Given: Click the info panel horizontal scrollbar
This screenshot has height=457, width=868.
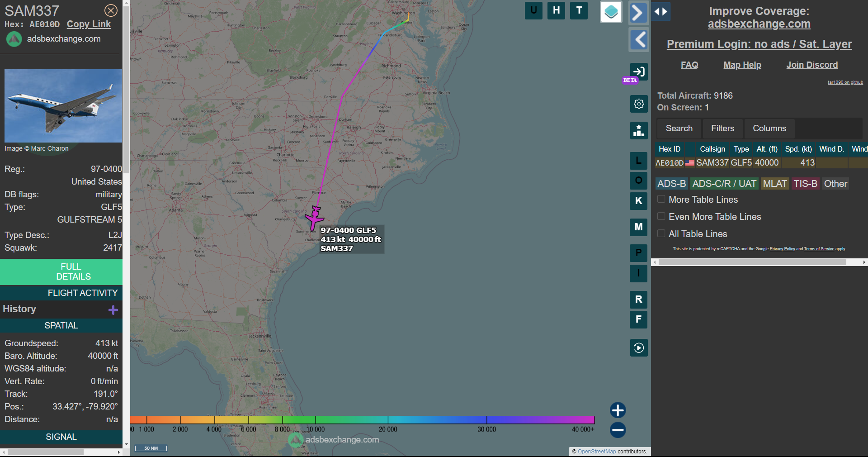Looking at the screenshot, I should click(x=45, y=452).
